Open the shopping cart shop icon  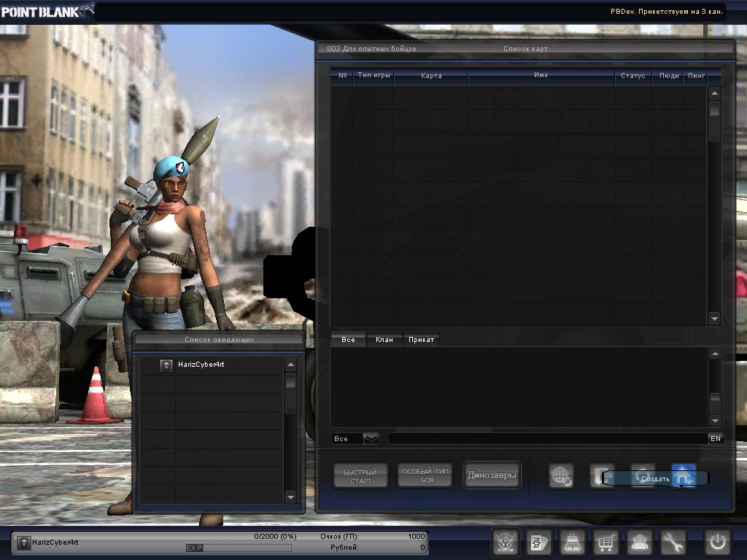pyautogui.click(x=605, y=542)
